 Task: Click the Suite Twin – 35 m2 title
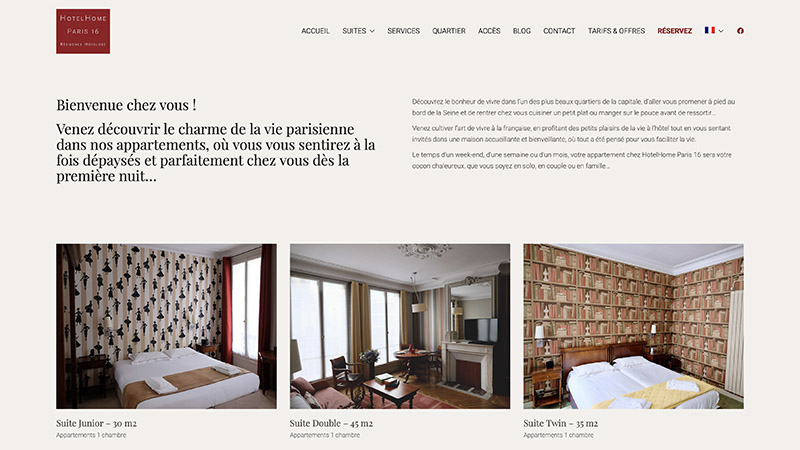(561, 423)
